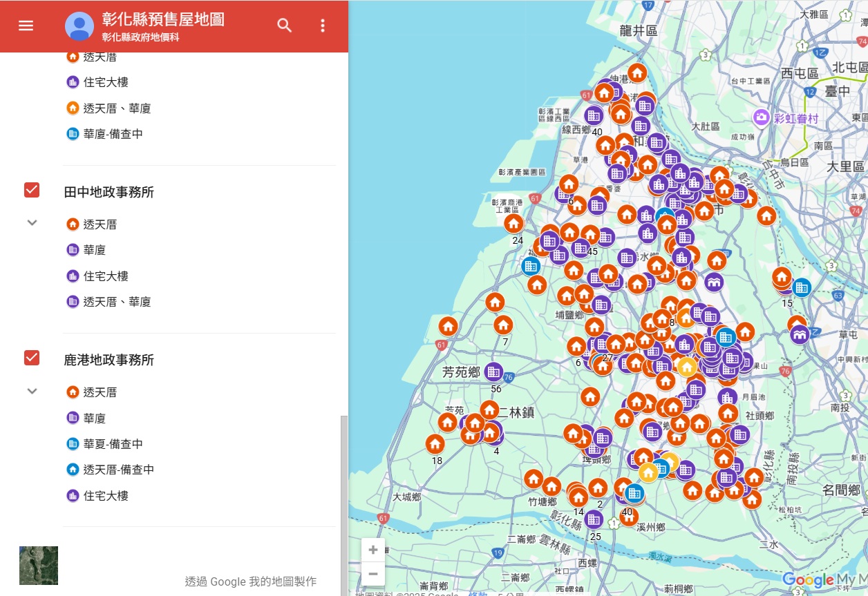Click the blue user avatar icon
Viewport: 868px width, 596px height.
coord(79,26)
